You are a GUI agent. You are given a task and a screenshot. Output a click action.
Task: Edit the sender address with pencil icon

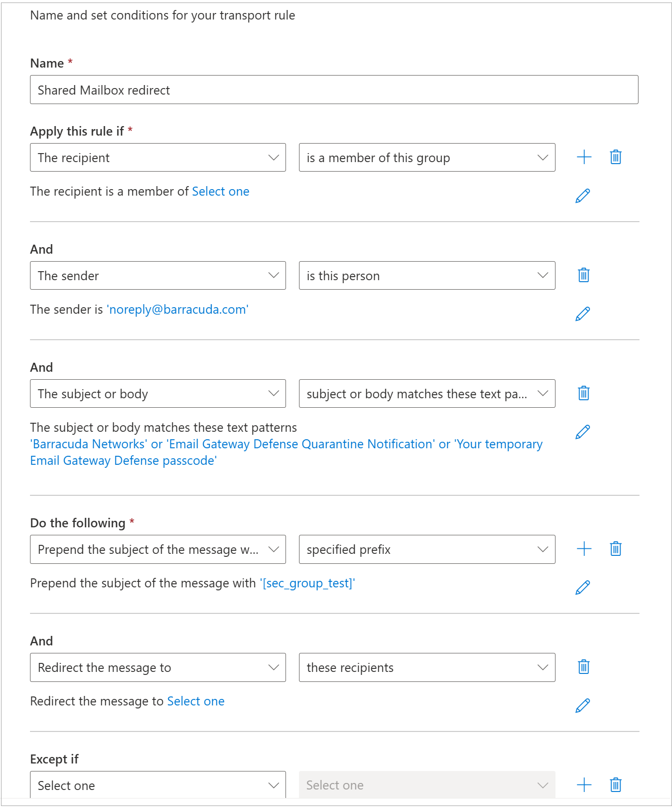click(582, 314)
